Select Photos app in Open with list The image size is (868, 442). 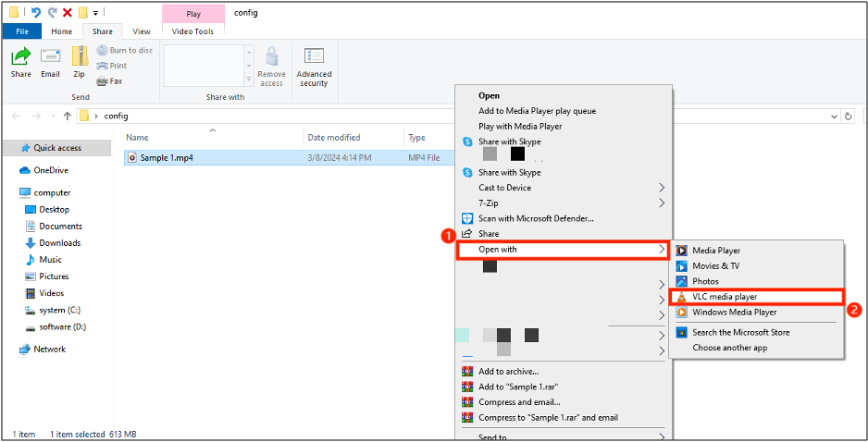coord(705,281)
